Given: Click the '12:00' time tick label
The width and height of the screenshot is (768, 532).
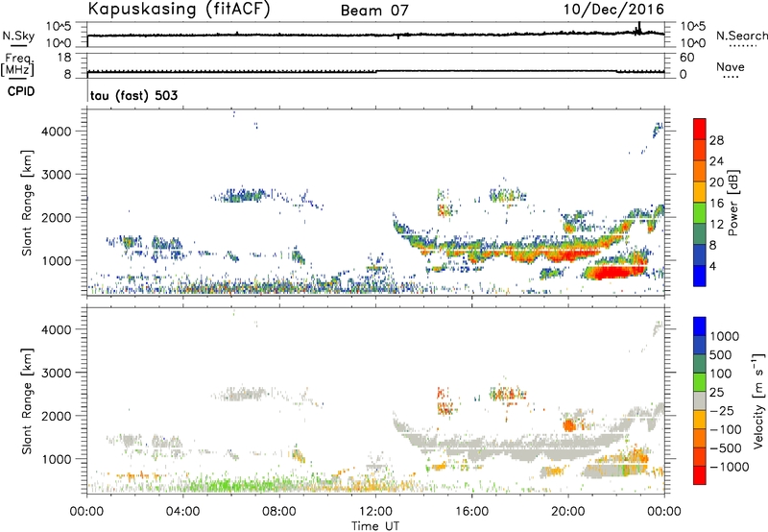Looking at the screenshot, I should [x=375, y=512].
